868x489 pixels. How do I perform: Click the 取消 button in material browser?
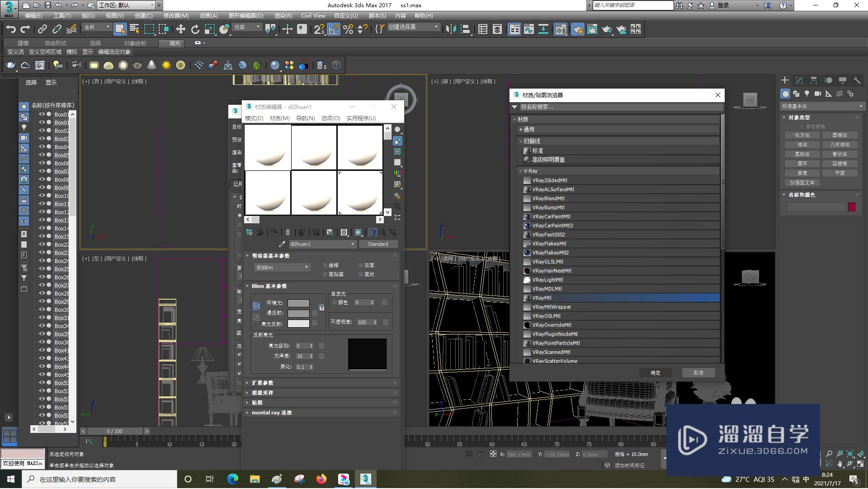[x=698, y=372]
